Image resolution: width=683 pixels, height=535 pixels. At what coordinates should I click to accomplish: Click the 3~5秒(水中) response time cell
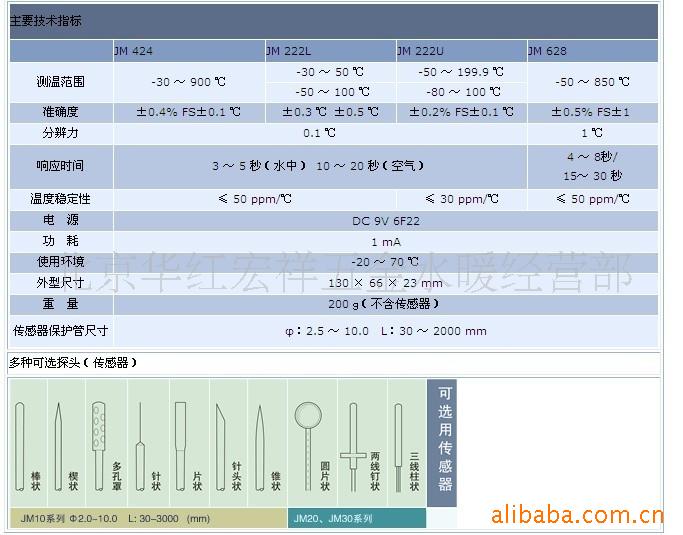click(x=320, y=166)
